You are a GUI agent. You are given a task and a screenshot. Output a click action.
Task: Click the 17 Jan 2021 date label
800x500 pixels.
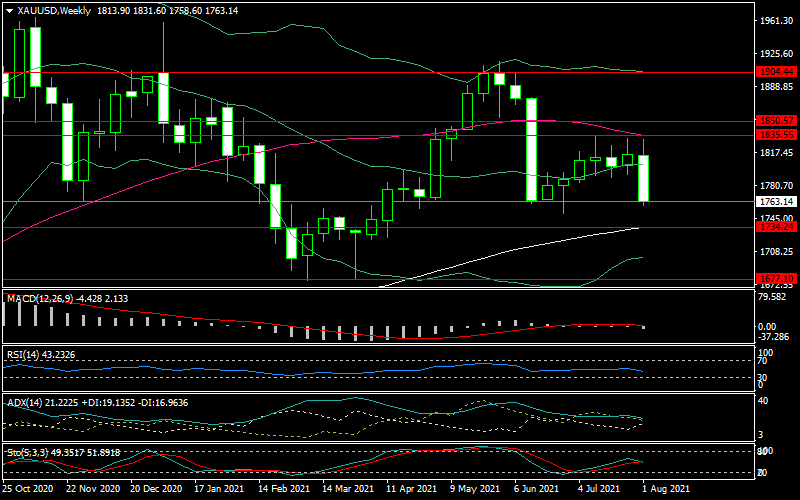[x=219, y=488]
